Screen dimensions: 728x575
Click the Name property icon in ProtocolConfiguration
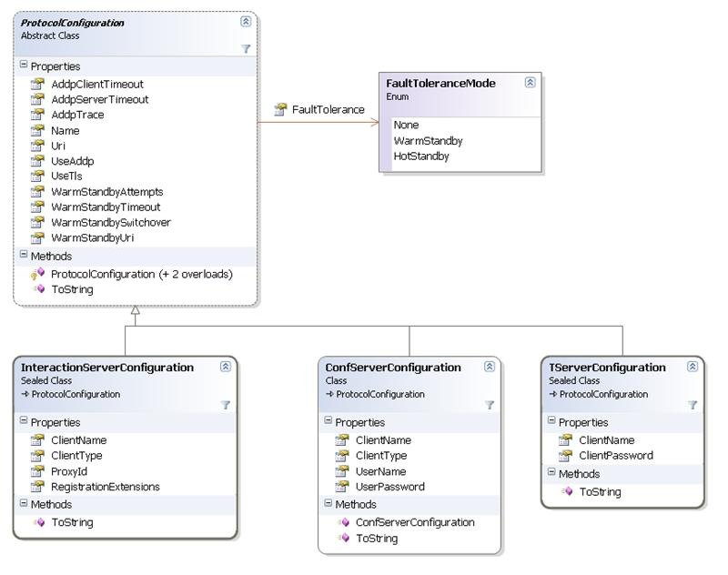[x=37, y=130]
